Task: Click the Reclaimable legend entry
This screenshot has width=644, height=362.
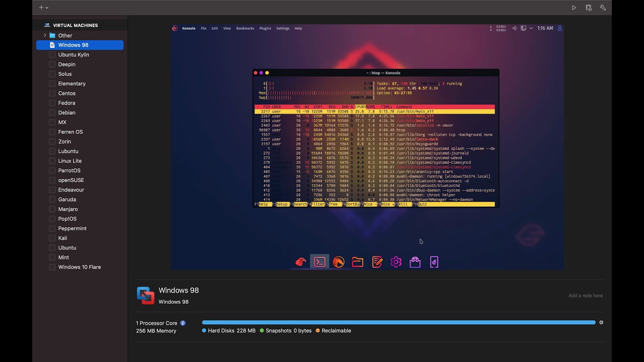Action: pos(334,331)
